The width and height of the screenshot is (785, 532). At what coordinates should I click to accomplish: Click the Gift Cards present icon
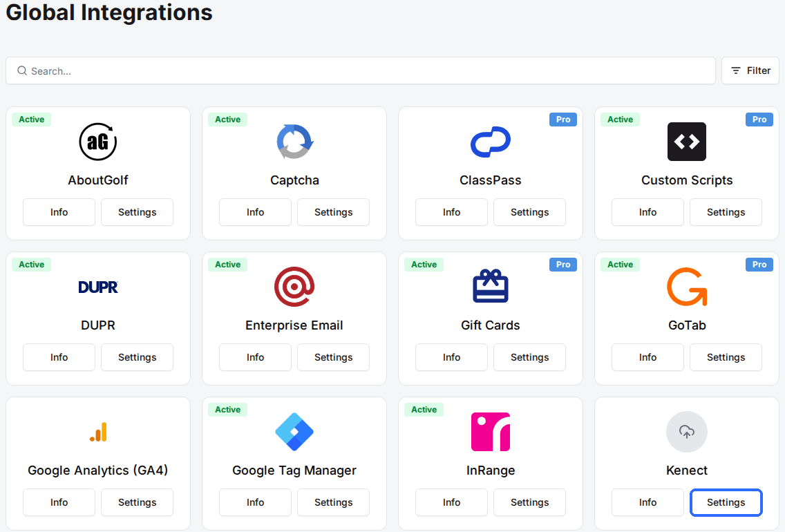coord(491,286)
